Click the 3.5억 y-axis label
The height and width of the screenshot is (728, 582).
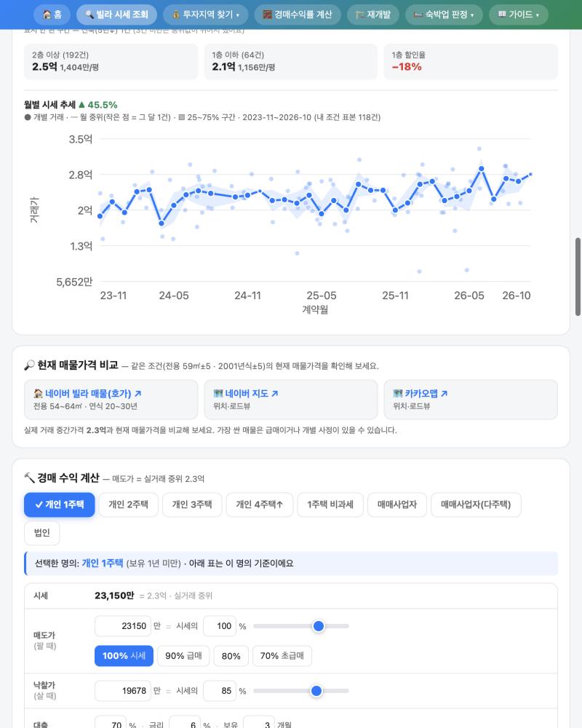[81, 139]
